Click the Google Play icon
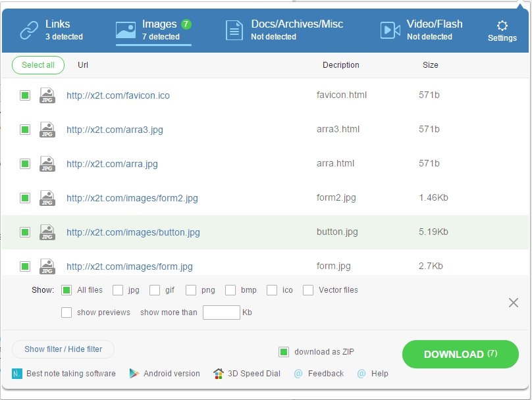This screenshot has height=400, width=532. 134,374
